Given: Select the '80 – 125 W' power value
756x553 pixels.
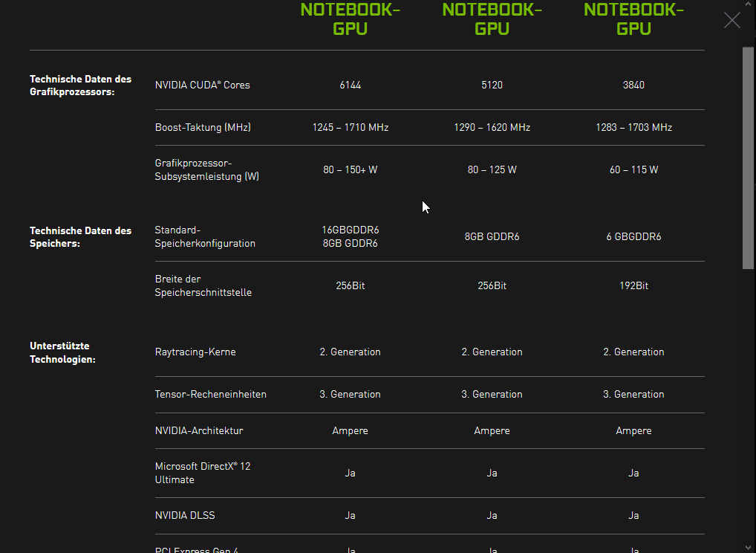Looking at the screenshot, I should pos(492,170).
